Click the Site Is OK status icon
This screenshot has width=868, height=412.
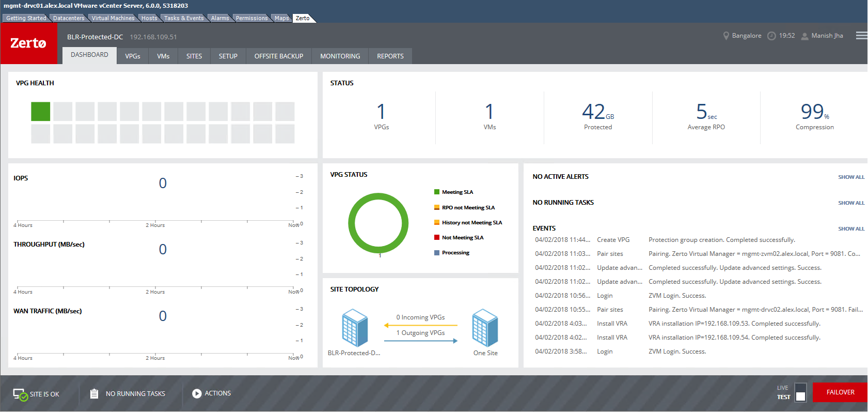click(x=20, y=394)
